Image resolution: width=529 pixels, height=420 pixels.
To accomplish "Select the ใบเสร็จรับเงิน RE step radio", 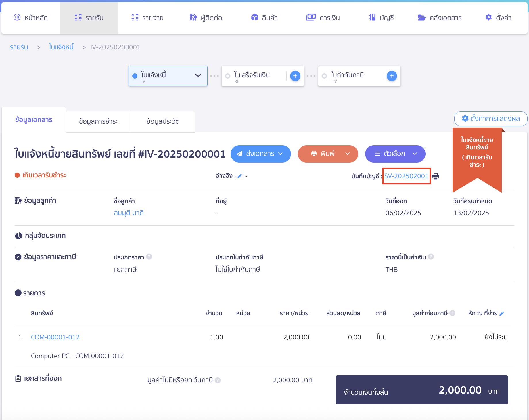I will pos(228,76).
